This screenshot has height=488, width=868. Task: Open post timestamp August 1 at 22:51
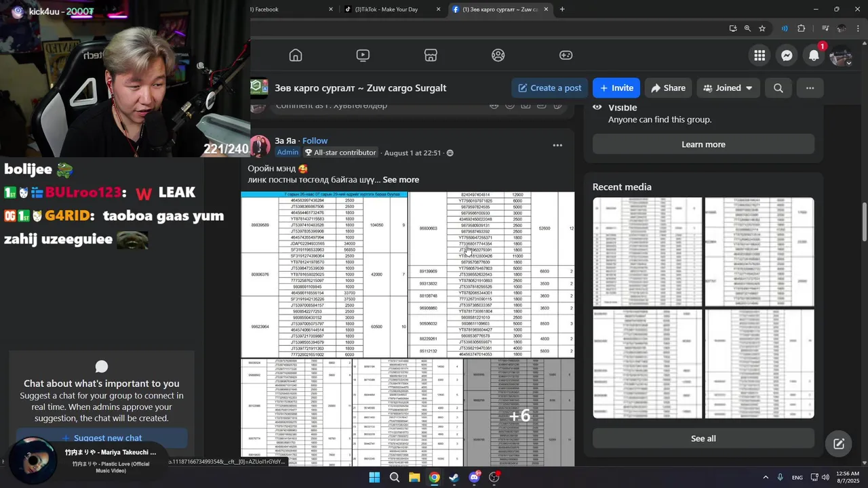click(412, 153)
